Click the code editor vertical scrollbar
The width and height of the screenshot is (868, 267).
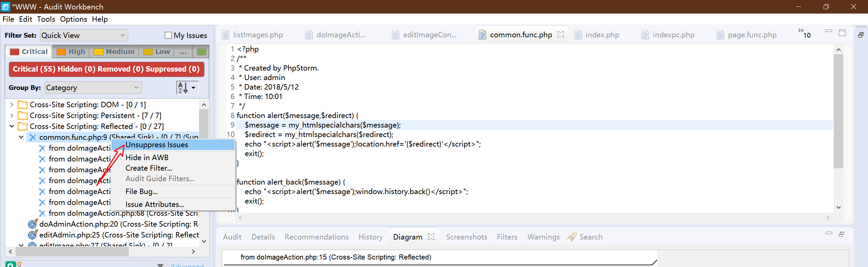839,111
